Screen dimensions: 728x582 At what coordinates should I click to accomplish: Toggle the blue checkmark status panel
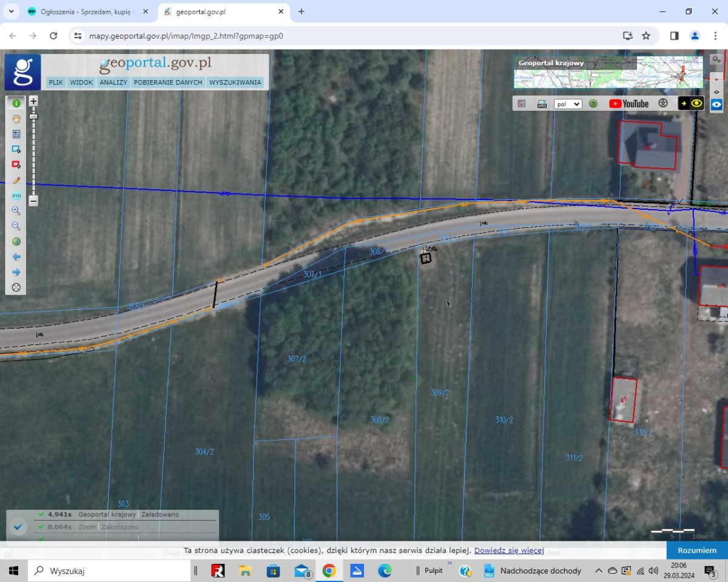tap(17, 527)
